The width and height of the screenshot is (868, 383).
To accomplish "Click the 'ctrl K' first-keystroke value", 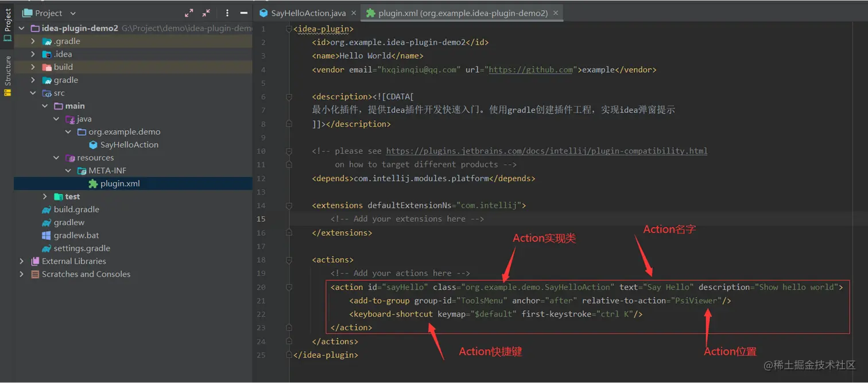I will point(614,314).
